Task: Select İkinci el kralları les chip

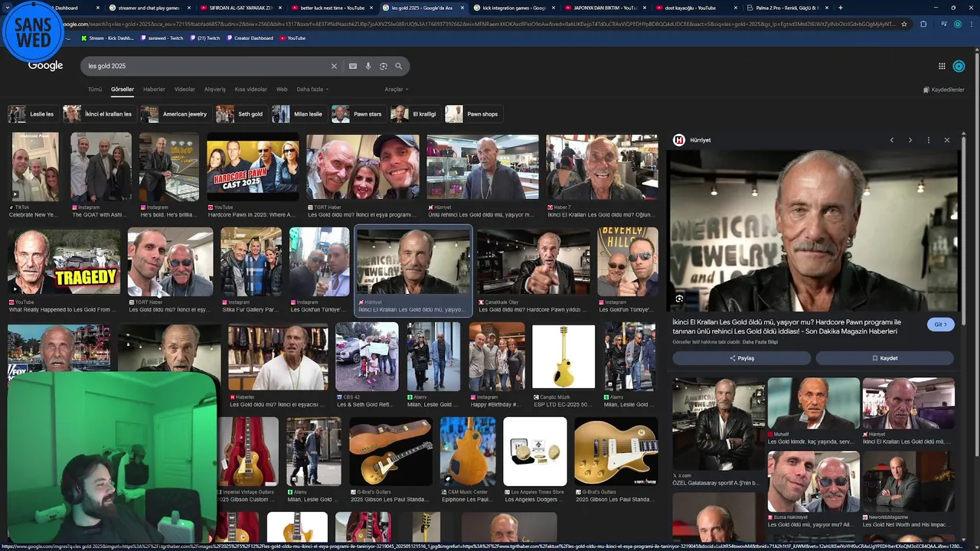Action: pos(98,114)
